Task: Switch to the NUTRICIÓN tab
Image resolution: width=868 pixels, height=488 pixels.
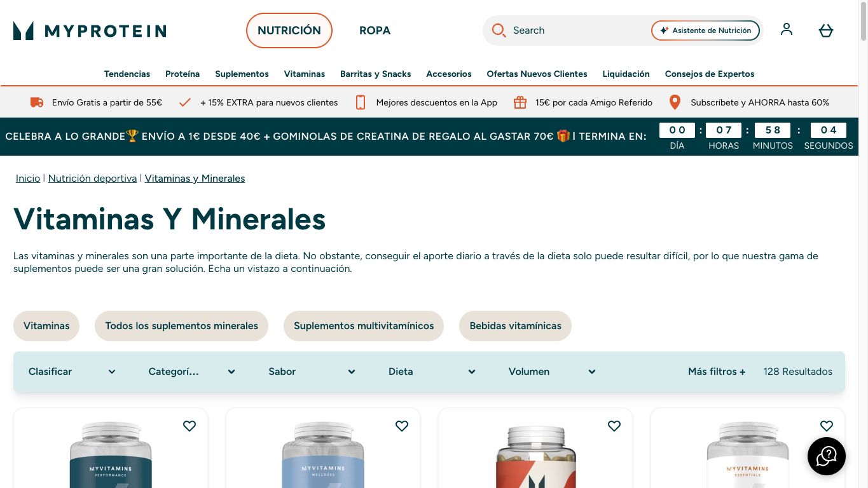Action: [289, 30]
